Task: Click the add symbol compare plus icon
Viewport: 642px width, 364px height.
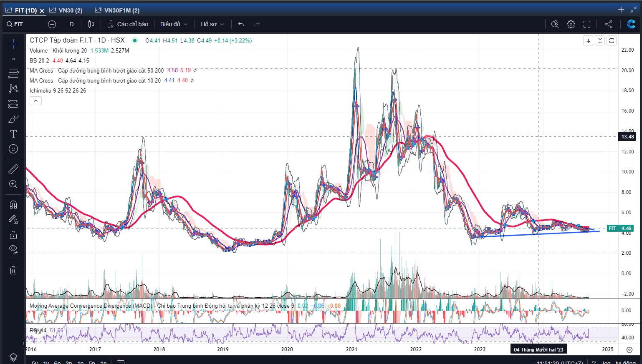Action: coord(52,24)
